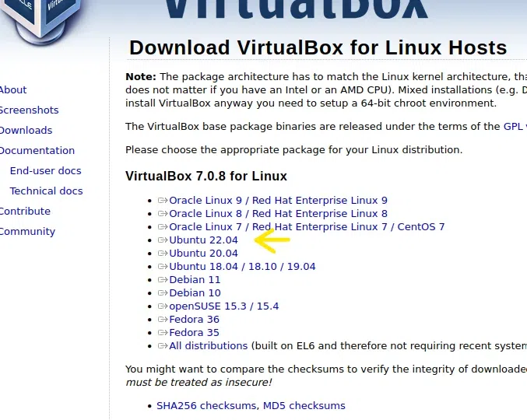This screenshot has height=420, width=527.
Task: Open Technical docs link
Action: coord(47,191)
